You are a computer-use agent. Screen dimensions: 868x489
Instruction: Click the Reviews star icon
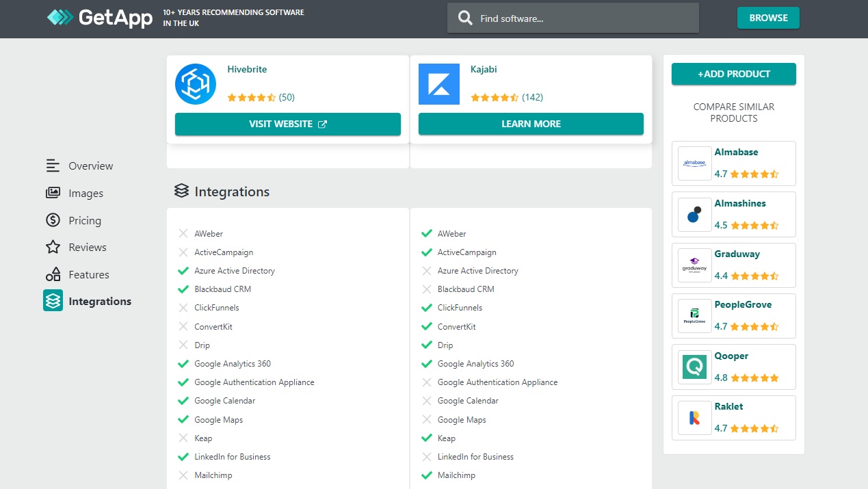pos(53,247)
